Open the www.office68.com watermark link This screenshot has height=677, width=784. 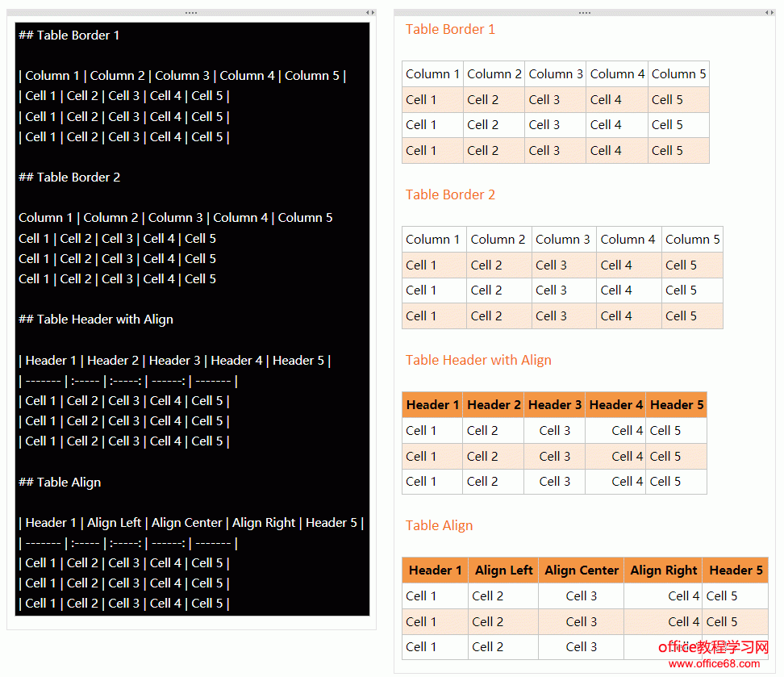(714, 664)
